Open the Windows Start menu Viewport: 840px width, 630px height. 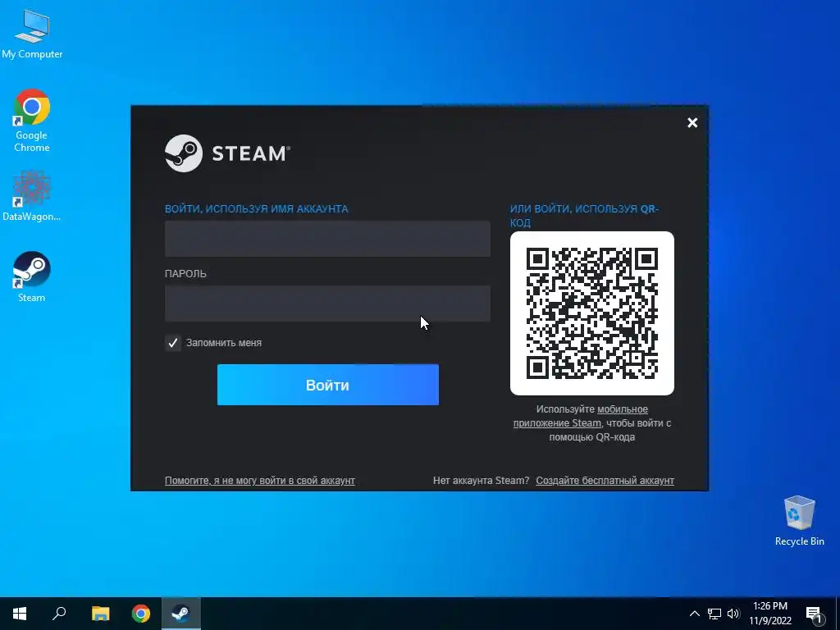[x=20, y=614]
